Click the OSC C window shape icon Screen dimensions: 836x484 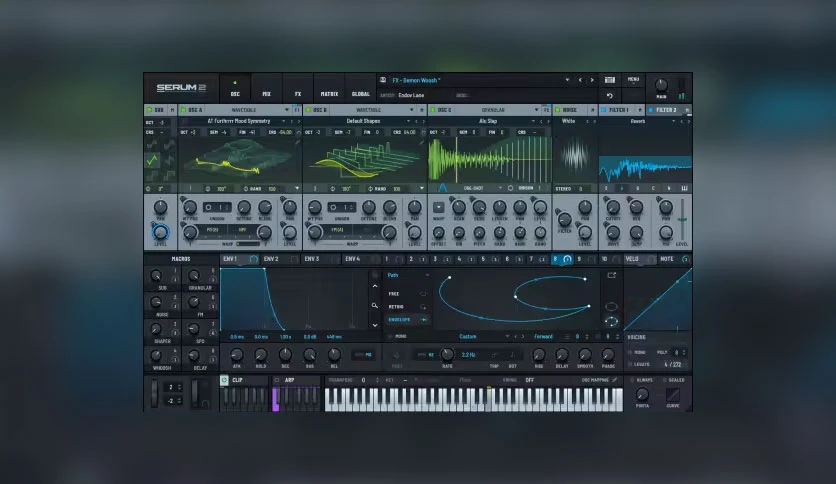pyautogui.click(x=443, y=188)
